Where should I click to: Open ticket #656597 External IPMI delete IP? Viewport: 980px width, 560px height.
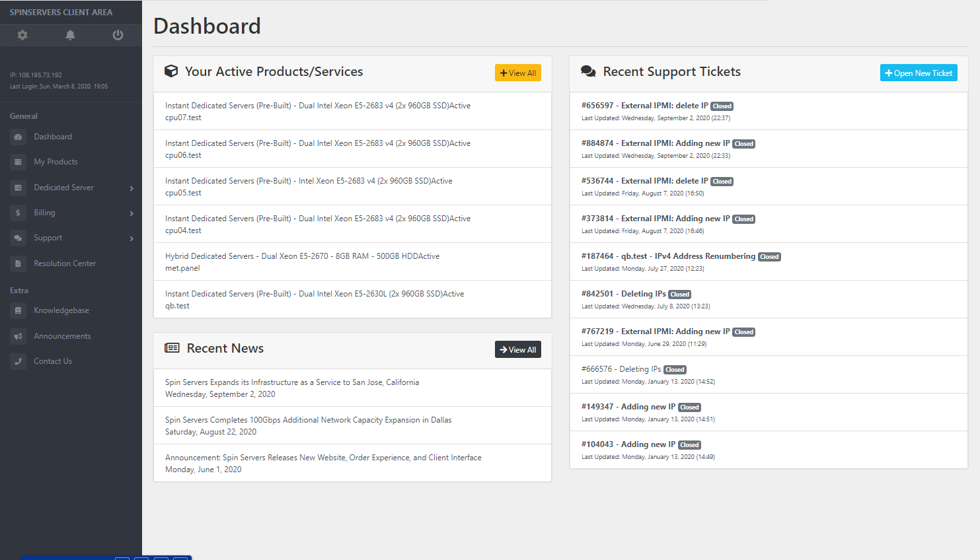(x=644, y=106)
